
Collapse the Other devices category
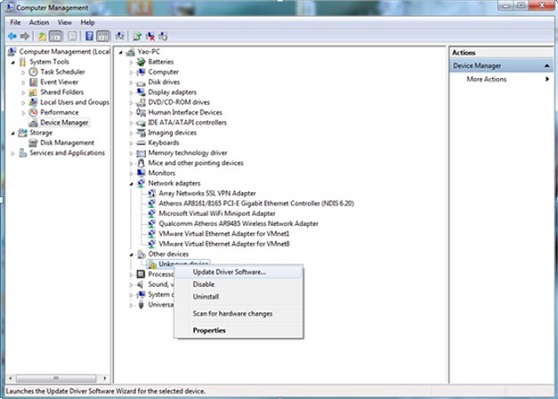[x=131, y=254]
